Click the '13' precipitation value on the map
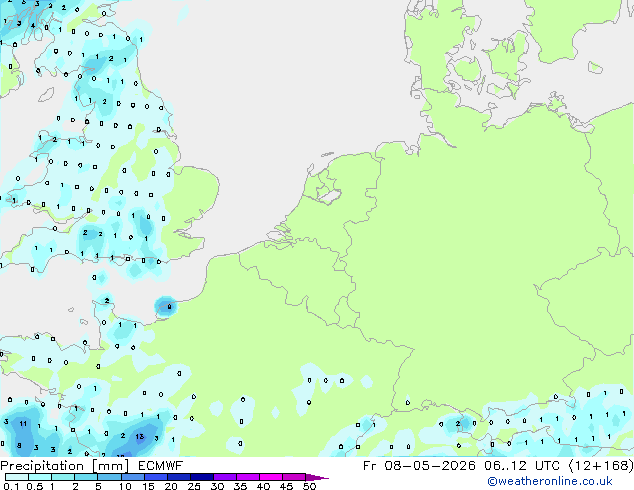Viewport: 634px width, 490px height. click(x=139, y=437)
